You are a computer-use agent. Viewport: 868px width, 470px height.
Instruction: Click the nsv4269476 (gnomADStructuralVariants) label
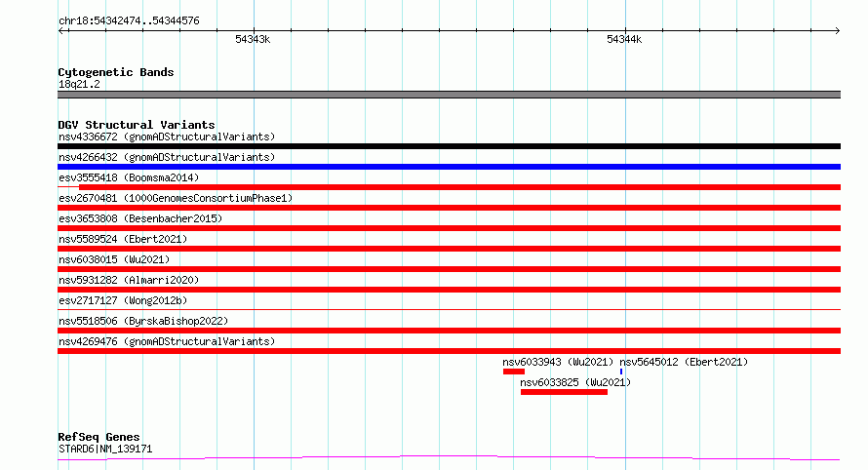click(x=167, y=341)
